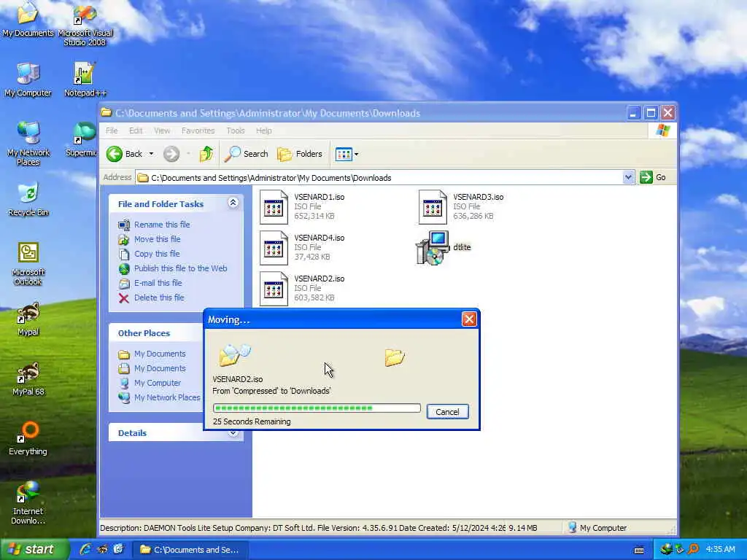Launch Everything search shortcut
747x560 pixels.
tap(28, 438)
